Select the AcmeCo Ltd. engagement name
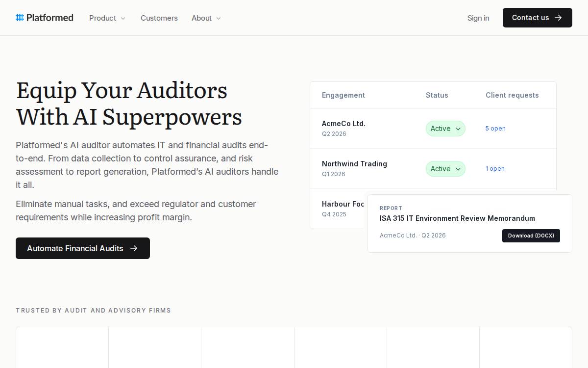 pyautogui.click(x=343, y=124)
